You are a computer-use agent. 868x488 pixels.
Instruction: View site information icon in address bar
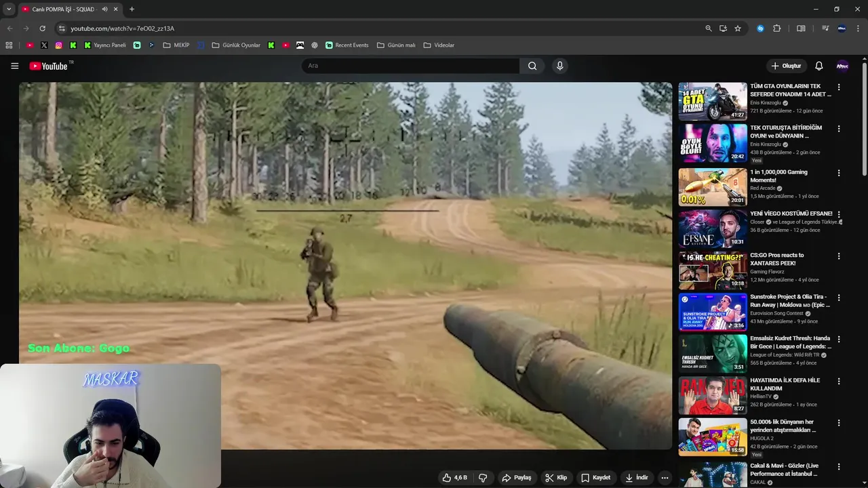click(62, 28)
